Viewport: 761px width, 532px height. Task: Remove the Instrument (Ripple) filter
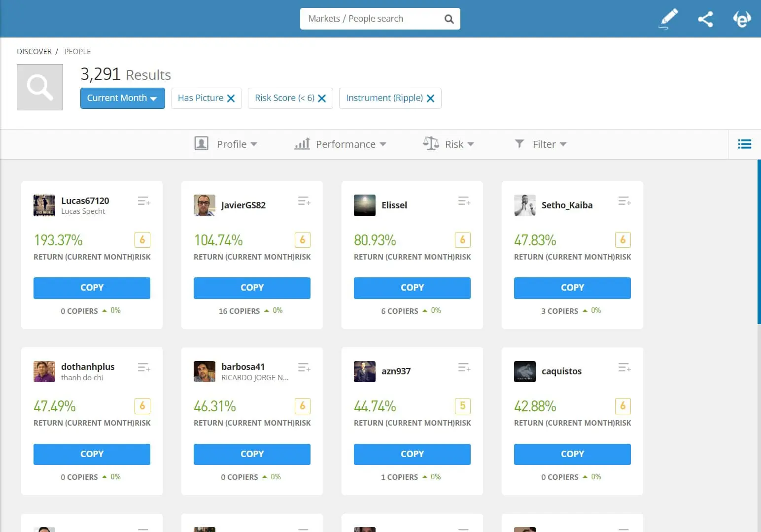[430, 98]
